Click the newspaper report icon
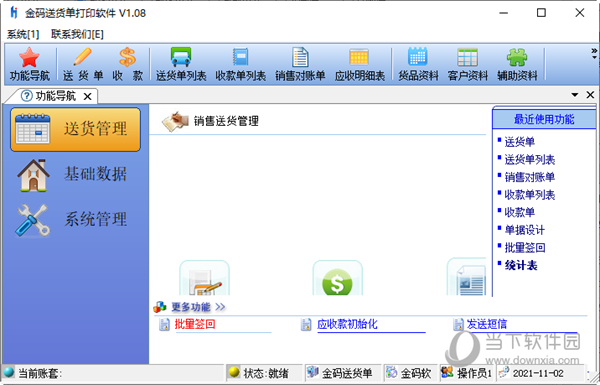Image resolution: width=600 pixels, height=385 pixels. pyautogui.click(x=467, y=277)
